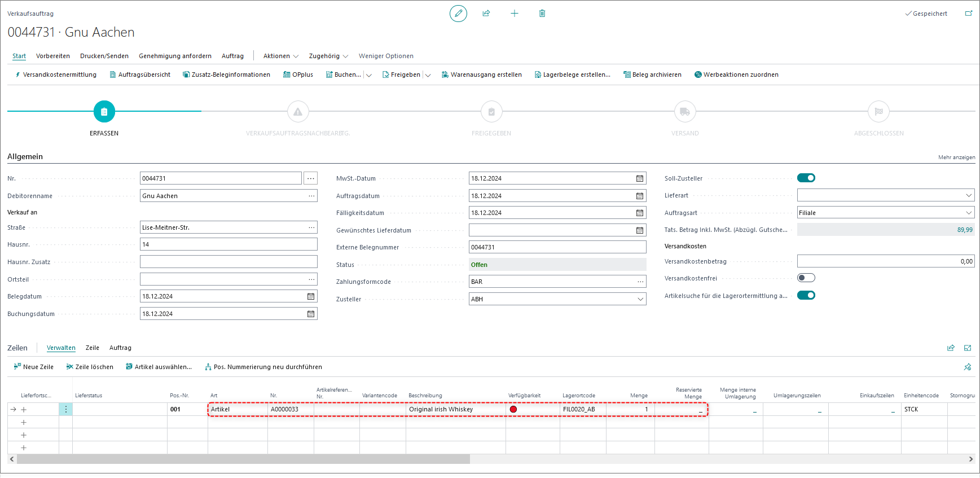Click the pencil edit icon
This screenshot has width=980, height=478.
[x=458, y=14]
